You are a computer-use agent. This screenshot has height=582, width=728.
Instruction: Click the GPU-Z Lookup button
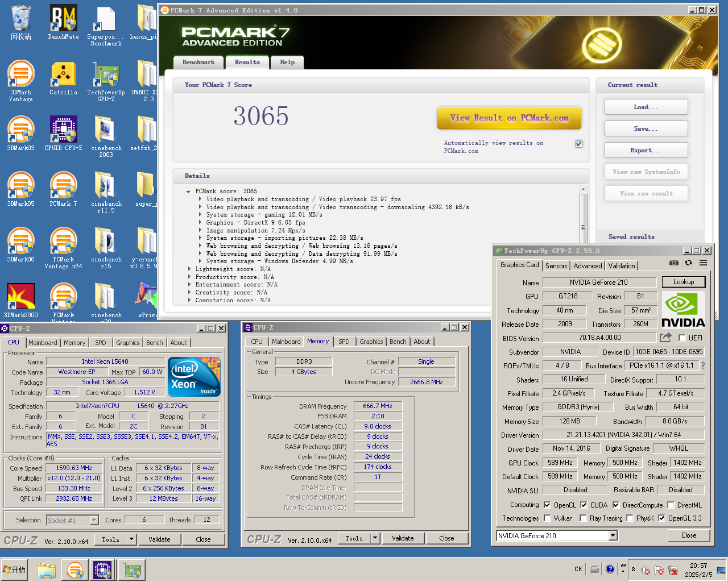[684, 282]
